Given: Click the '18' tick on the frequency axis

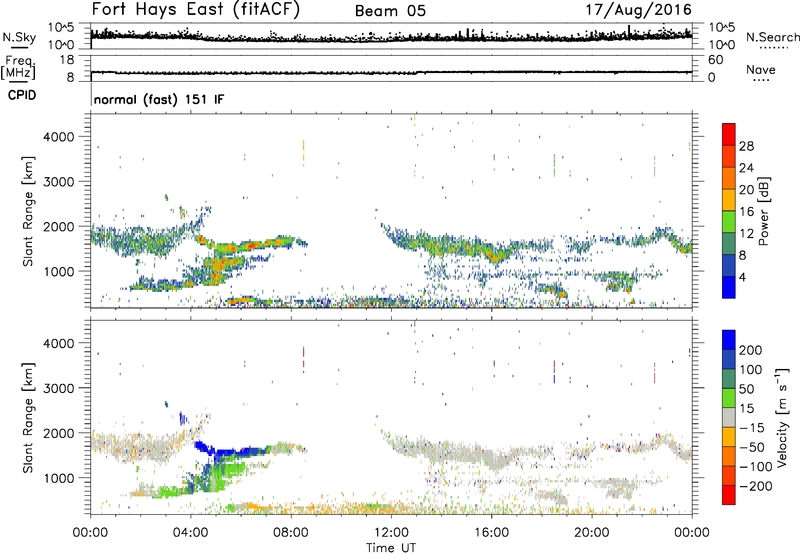Looking at the screenshot, I should click(67, 60).
